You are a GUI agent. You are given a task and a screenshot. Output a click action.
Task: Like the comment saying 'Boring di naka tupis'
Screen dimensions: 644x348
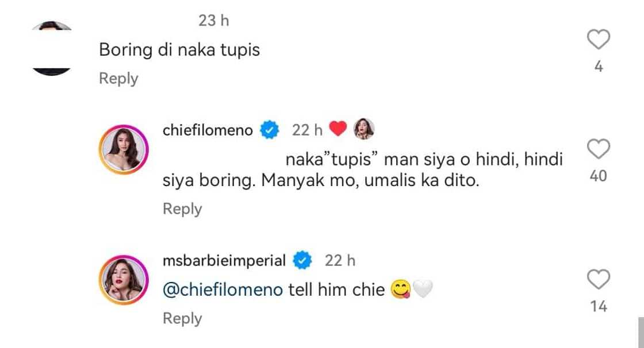coord(599,39)
